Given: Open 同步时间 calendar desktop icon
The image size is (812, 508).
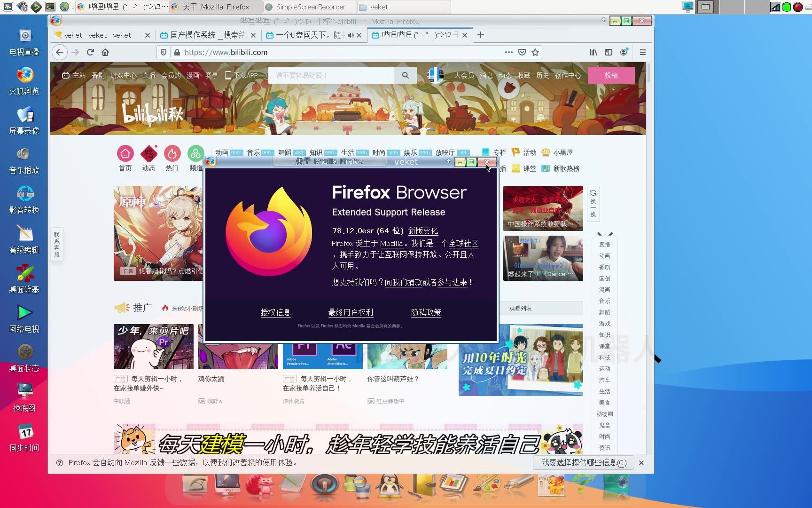Looking at the screenshot, I should pos(24,438).
